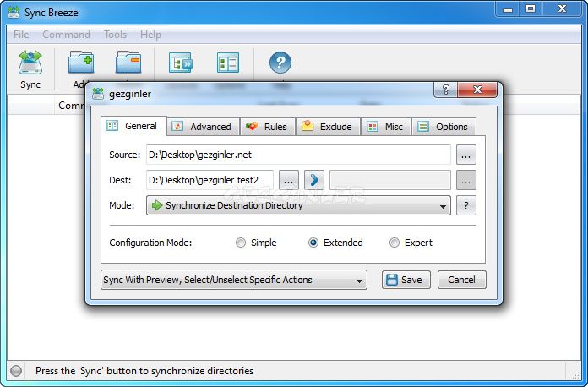Click the options list toolbar icon
This screenshot has width=588, height=387.
click(x=227, y=63)
